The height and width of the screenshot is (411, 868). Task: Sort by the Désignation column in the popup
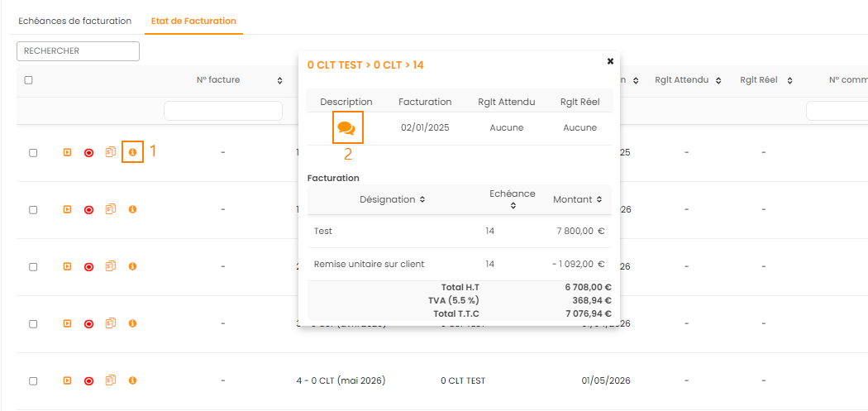tap(393, 199)
